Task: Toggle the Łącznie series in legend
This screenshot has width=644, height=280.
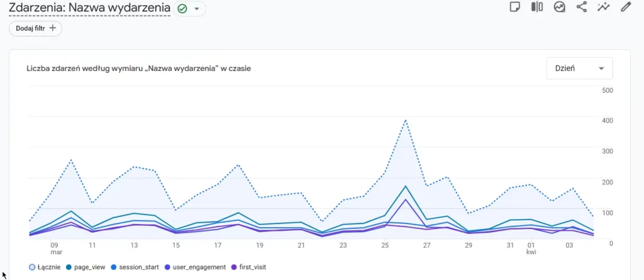Action: click(x=46, y=267)
